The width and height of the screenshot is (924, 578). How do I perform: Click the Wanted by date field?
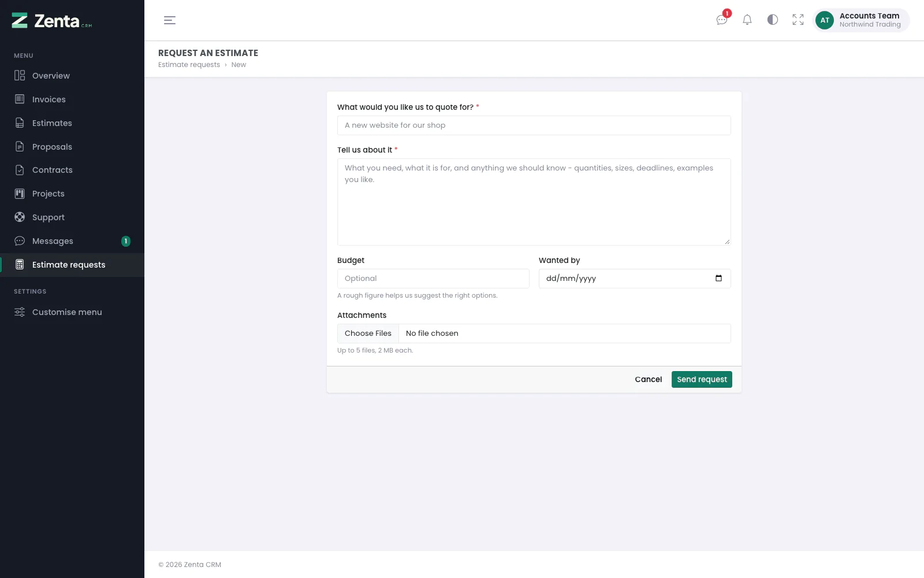[x=635, y=279]
